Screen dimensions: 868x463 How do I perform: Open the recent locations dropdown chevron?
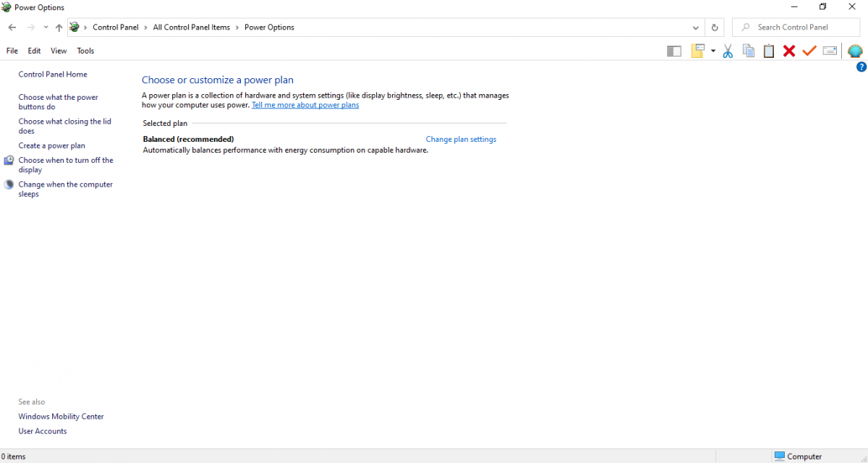(x=46, y=27)
